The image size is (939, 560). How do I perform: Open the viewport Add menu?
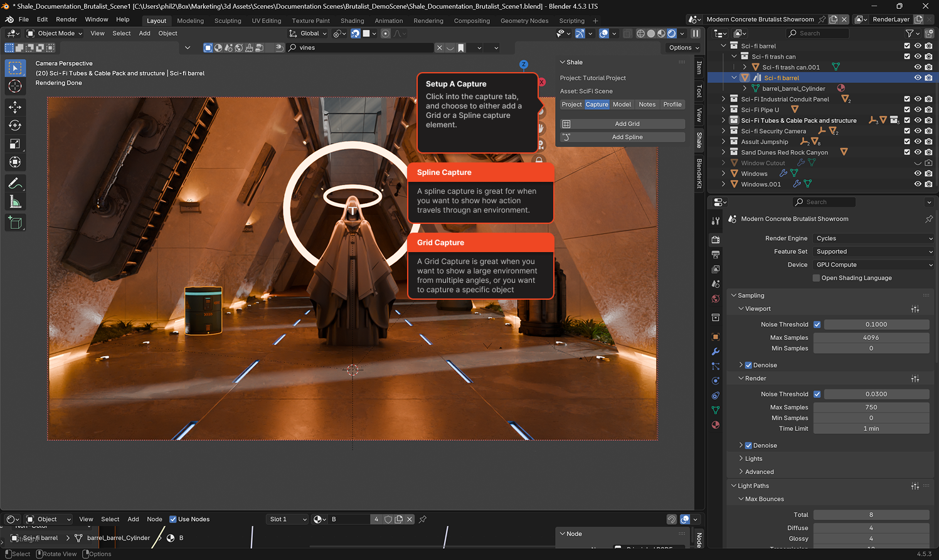pyautogui.click(x=144, y=33)
